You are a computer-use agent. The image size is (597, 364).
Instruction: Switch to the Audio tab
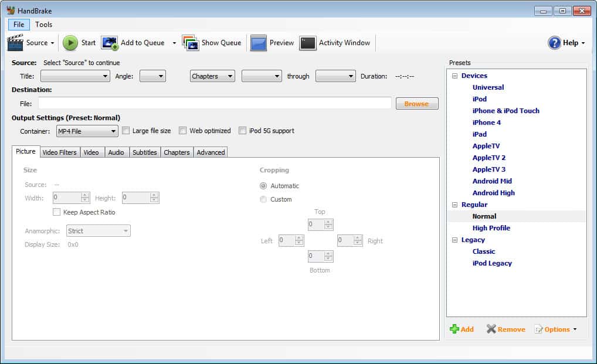[x=116, y=152]
